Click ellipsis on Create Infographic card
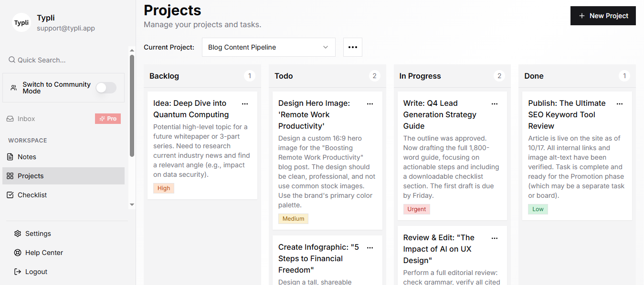Image resolution: width=644 pixels, height=285 pixels. [370, 247]
